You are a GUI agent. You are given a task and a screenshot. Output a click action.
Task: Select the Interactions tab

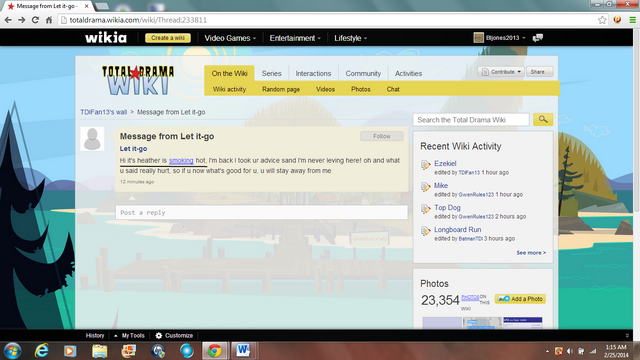[x=313, y=73]
